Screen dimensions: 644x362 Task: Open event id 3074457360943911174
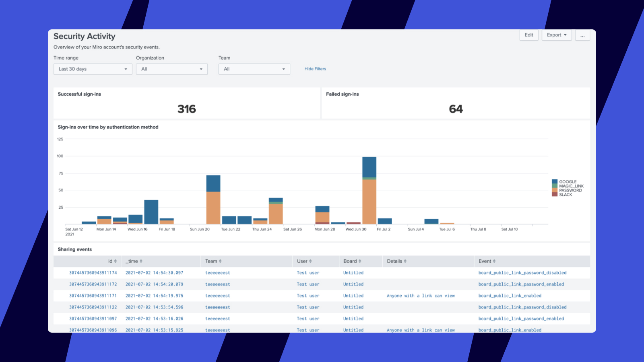coord(93,273)
